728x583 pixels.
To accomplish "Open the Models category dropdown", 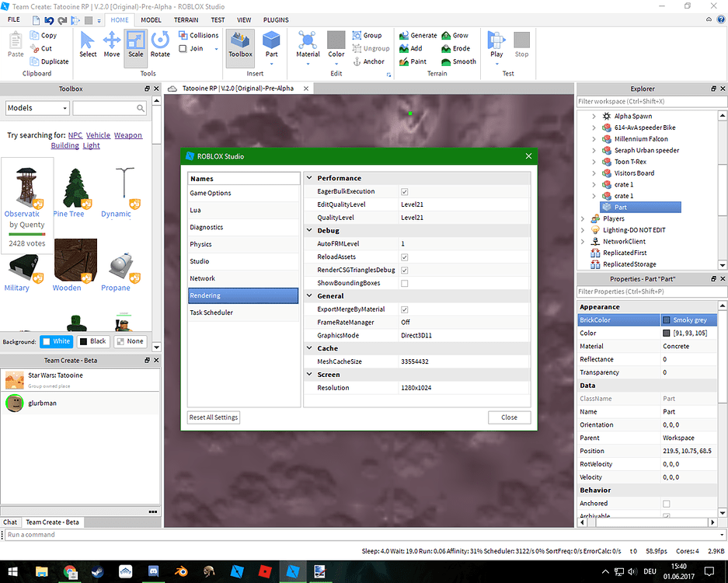I will pos(37,108).
